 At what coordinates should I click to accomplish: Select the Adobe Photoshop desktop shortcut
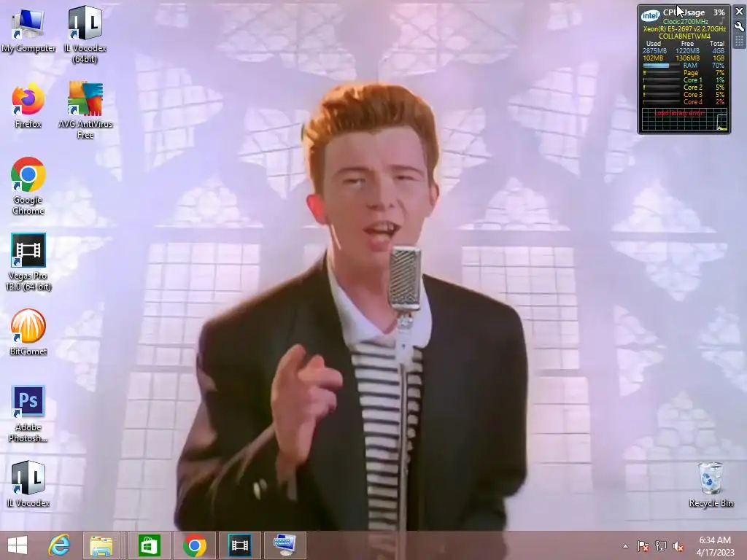(28, 414)
